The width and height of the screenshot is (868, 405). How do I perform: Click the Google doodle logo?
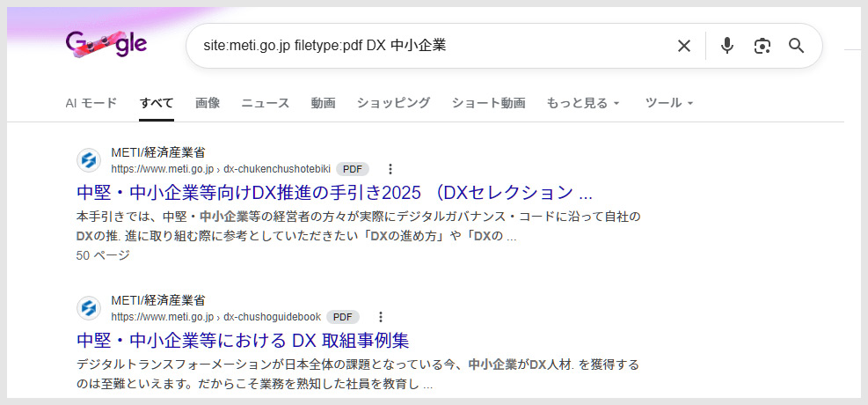pyautogui.click(x=106, y=44)
